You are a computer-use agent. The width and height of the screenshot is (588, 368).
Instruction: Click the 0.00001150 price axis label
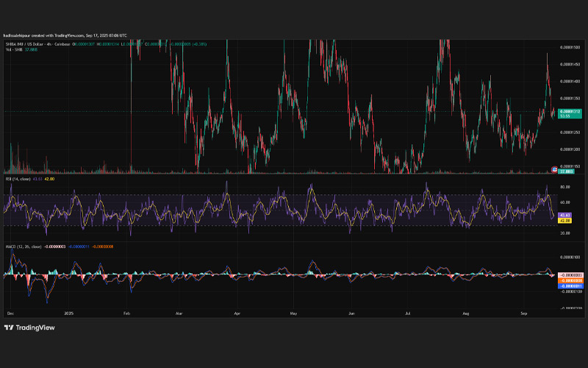point(570,166)
